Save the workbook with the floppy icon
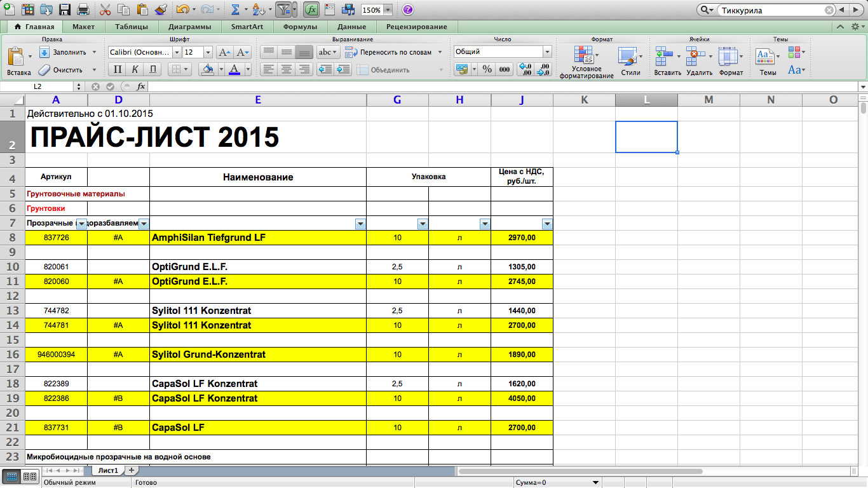 click(x=64, y=10)
